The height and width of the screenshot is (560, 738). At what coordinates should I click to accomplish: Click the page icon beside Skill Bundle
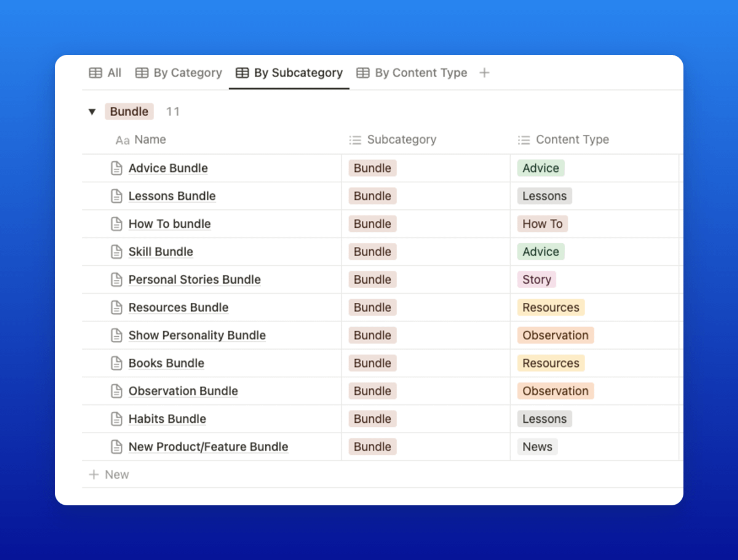point(117,252)
